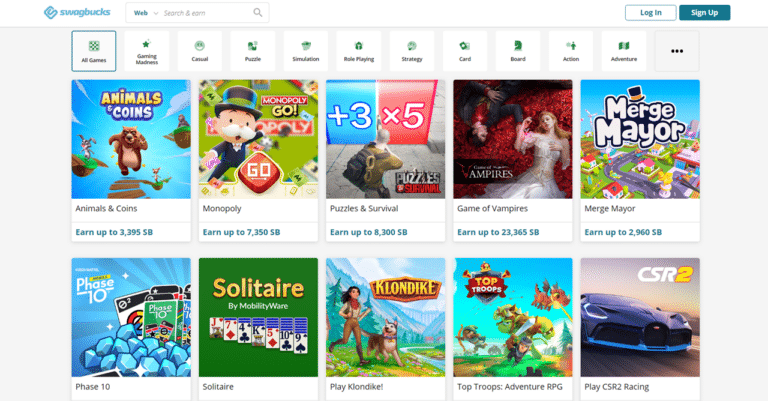768x401 pixels.
Task: Select the Gaming Madness category
Action: coord(147,51)
